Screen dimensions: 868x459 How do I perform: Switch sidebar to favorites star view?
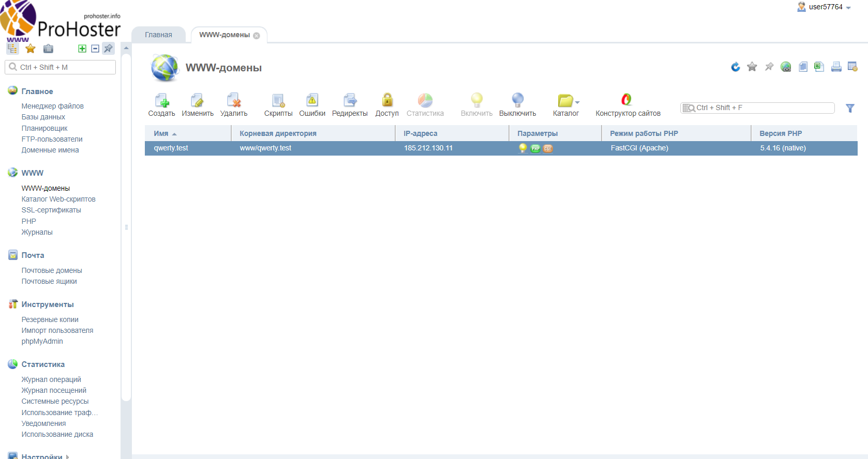tap(31, 49)
